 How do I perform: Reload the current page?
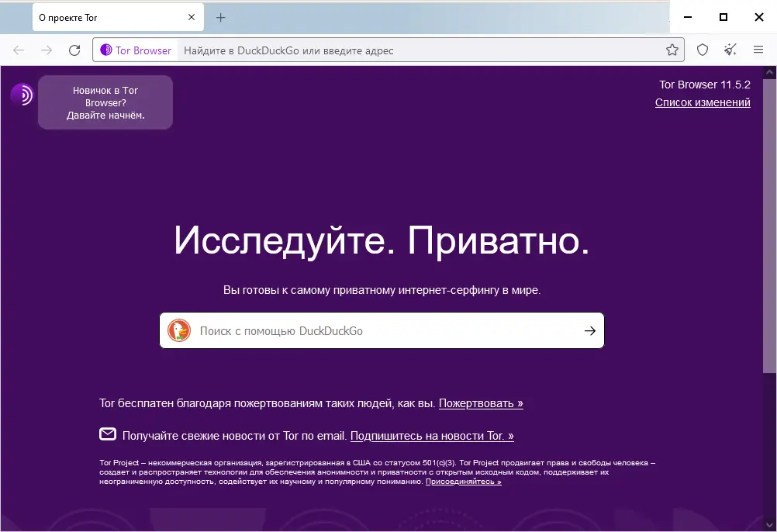coord(74,50)
